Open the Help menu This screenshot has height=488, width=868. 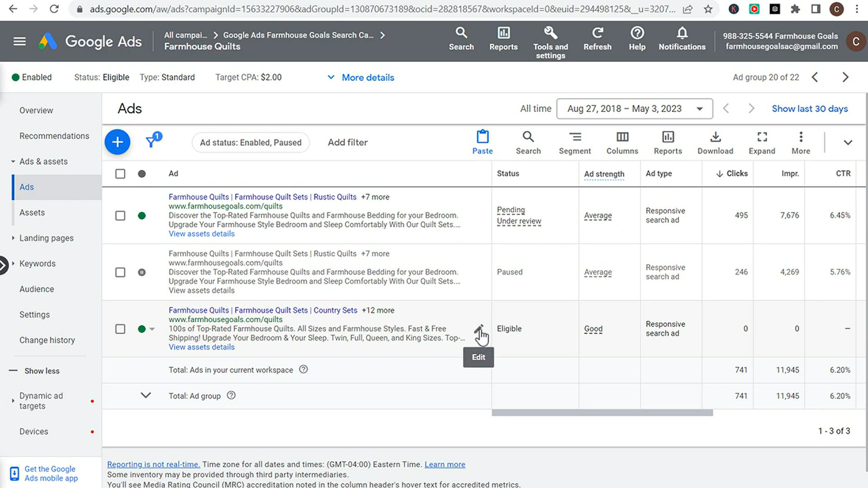coord(637,38)
